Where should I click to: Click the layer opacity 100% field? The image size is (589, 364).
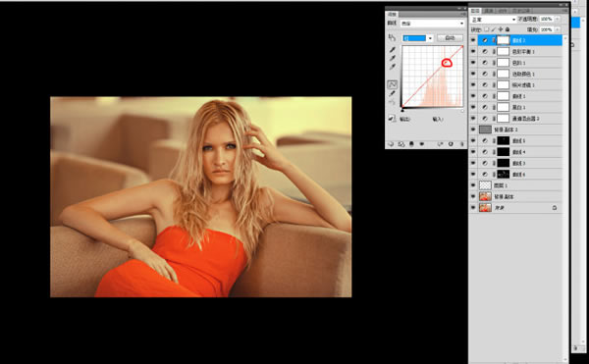(x=547, y=19)
